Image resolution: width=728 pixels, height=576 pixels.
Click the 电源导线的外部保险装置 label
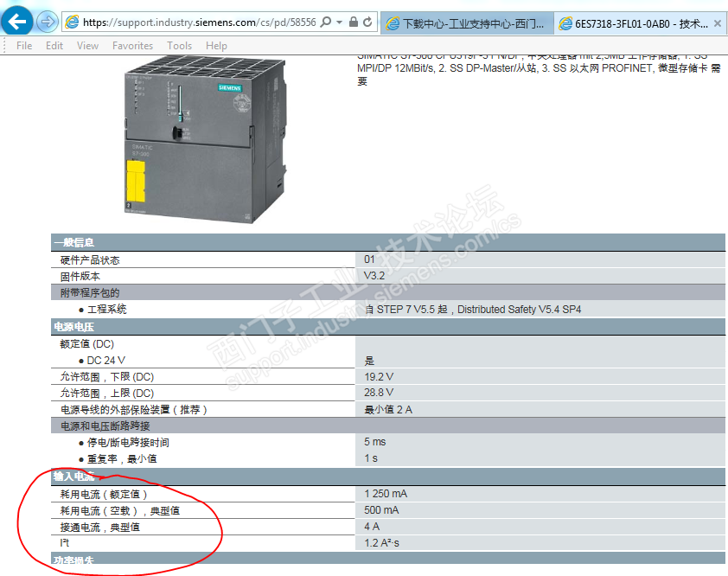pyautogui.click(x=134, y=410)
